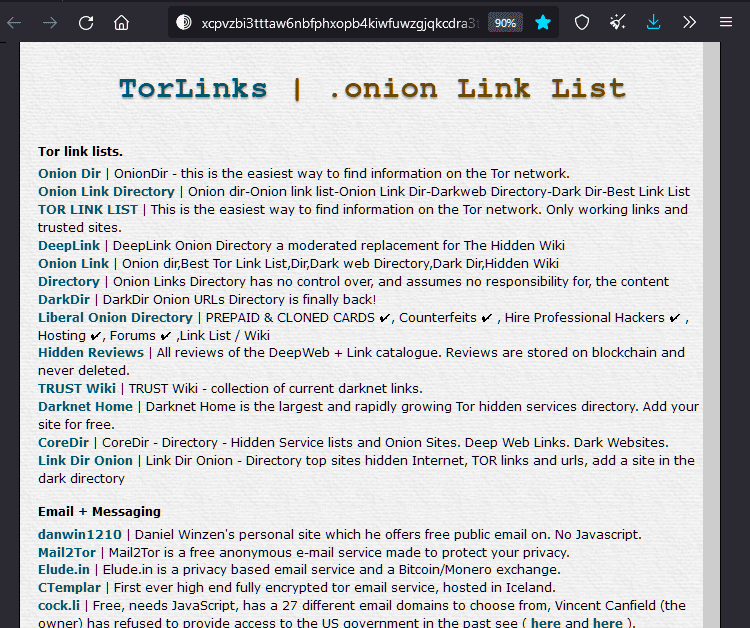Toggle the bookmark star for this page
The height and width of the screenshot is (628, 750).
(543, 22)
